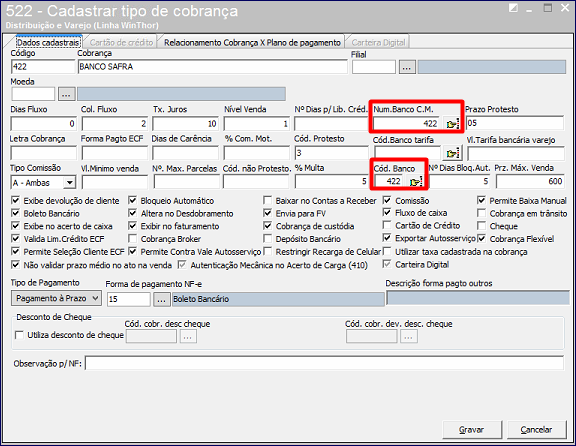
Task: Click the Gravar button
Action: point(472,429)
